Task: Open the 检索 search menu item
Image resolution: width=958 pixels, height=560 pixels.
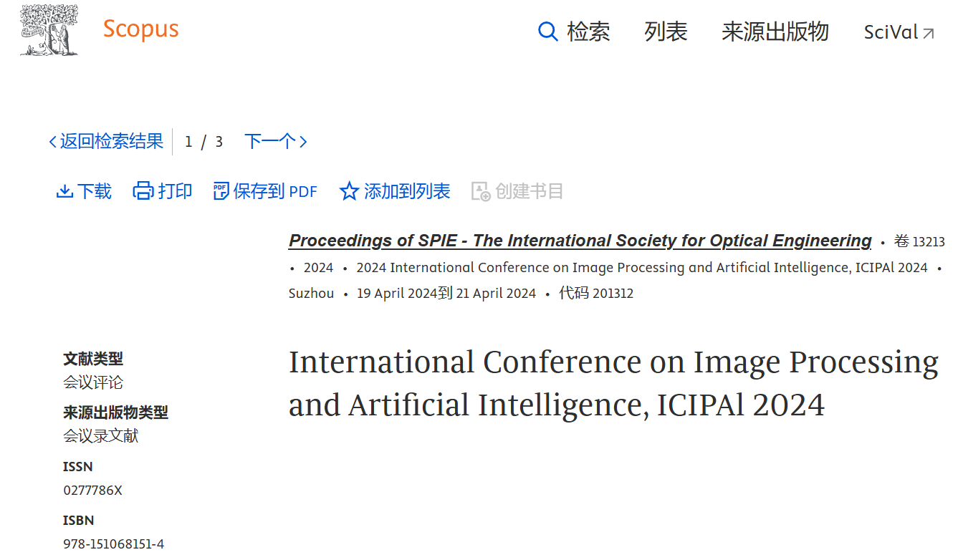Action: click(588, 32)
